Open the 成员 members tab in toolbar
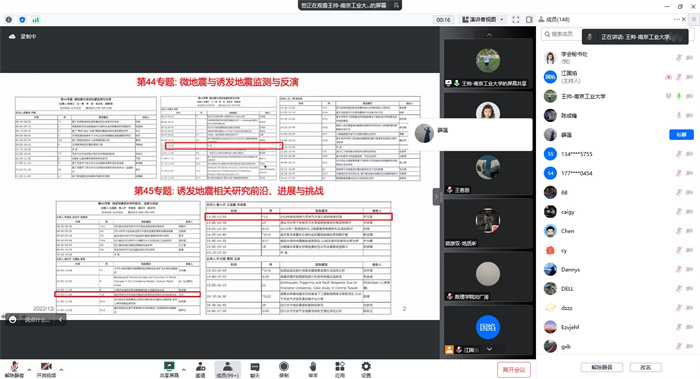This screenshot has width=700, height=379. 228,370
